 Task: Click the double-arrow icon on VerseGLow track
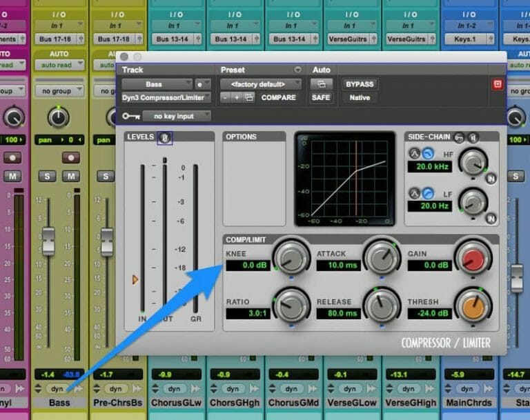coord(371,389)
